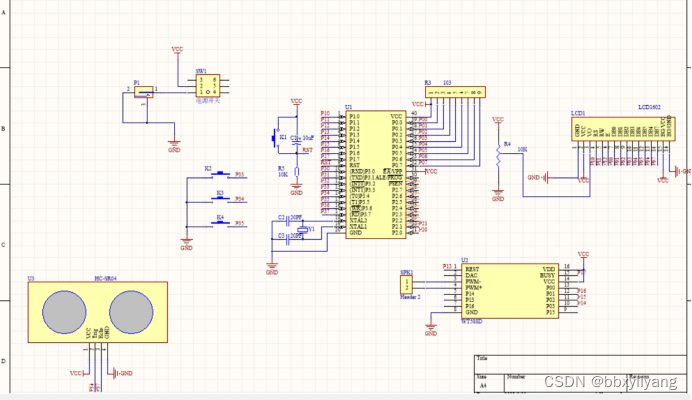Select the R3 resistor pack component
Image resolution: width=692 pixels, height=400 pixels.
tap(455, 92)
